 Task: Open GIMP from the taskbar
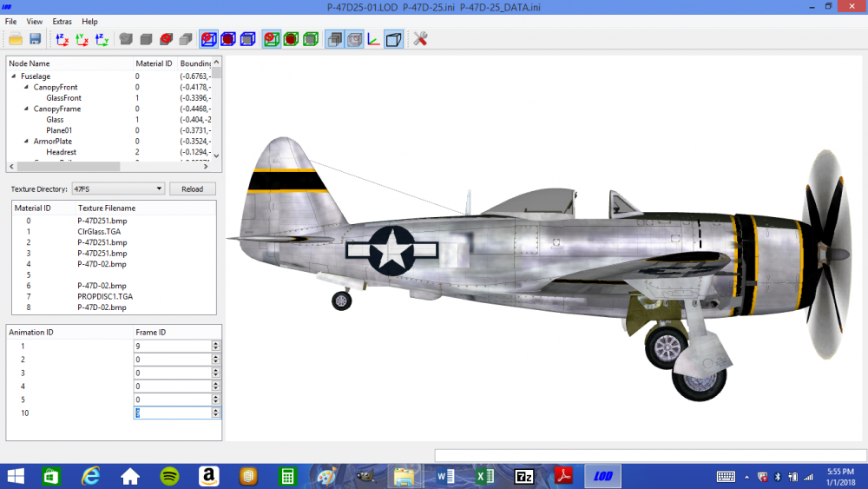coord(365,476)
